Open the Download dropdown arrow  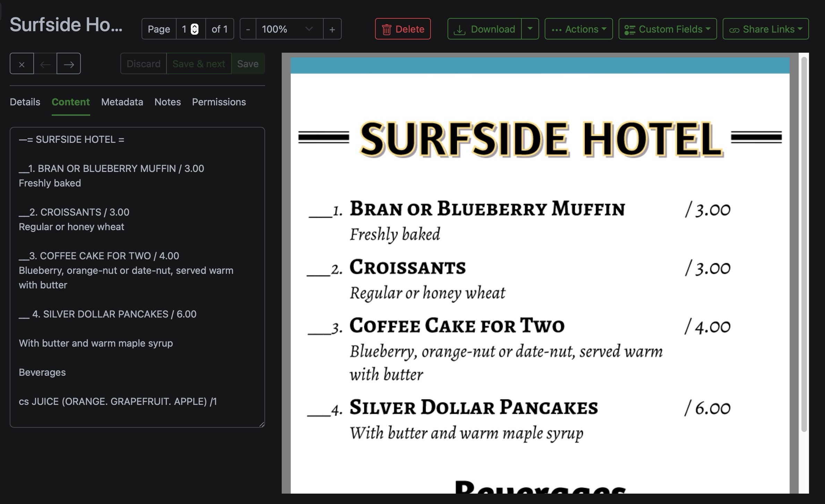point(530,29)
